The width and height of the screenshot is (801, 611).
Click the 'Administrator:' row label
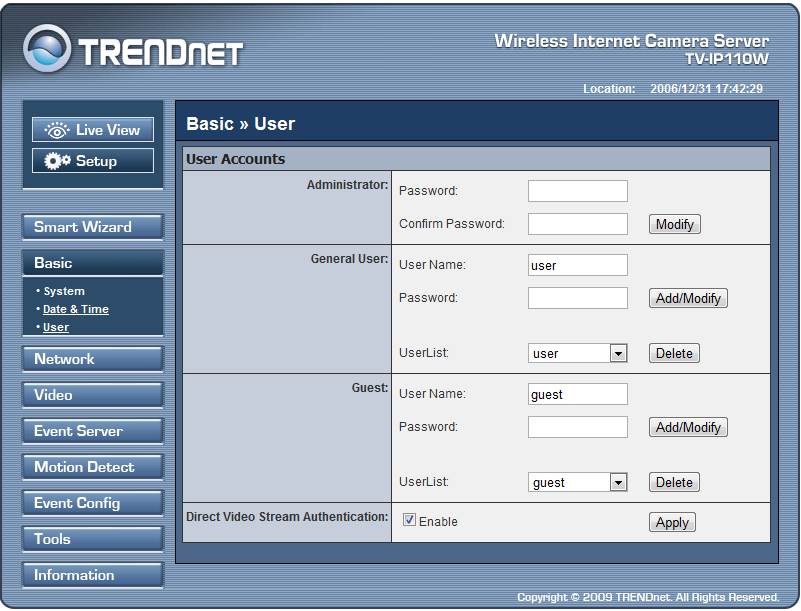click(347, 185)
